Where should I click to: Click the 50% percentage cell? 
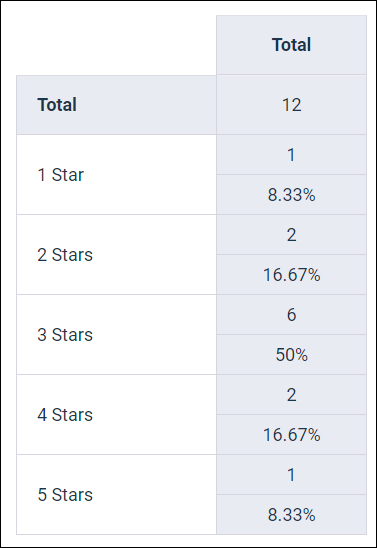[x=291, y=355]
